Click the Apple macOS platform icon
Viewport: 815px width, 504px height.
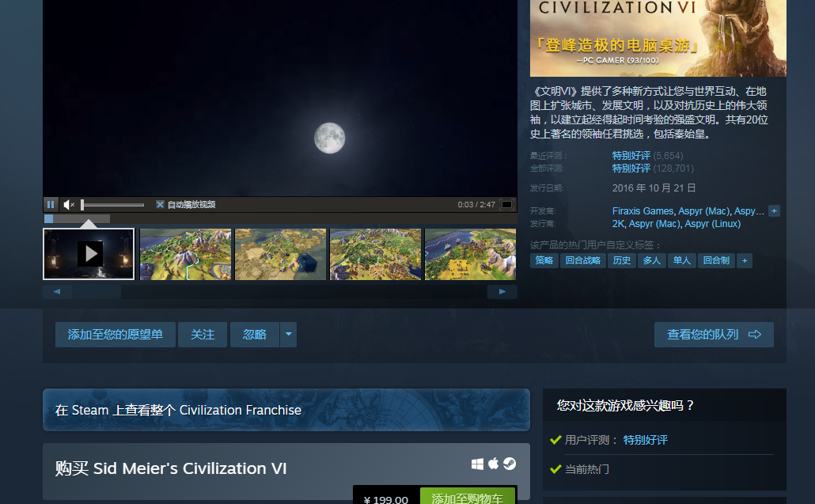pyautogui.click(x=493, y=463)
